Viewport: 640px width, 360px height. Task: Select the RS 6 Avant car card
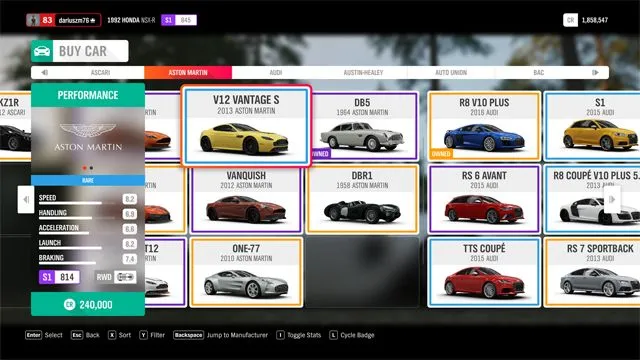[x=484, y=199]
